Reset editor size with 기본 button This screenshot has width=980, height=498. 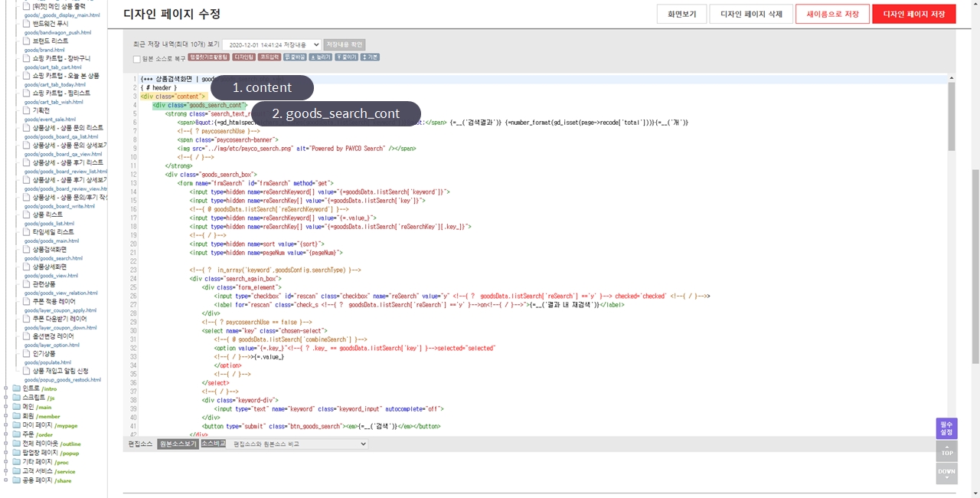370,57
